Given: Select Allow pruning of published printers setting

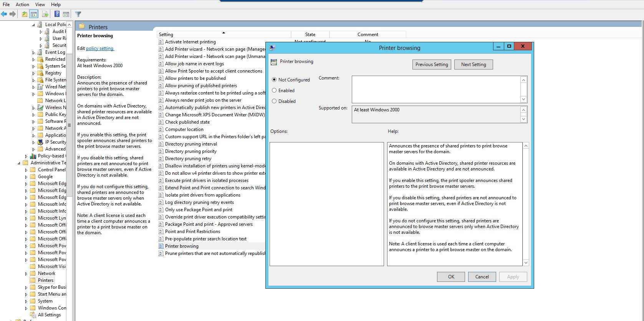Looking at the screenshot, I should click(201, 86).
